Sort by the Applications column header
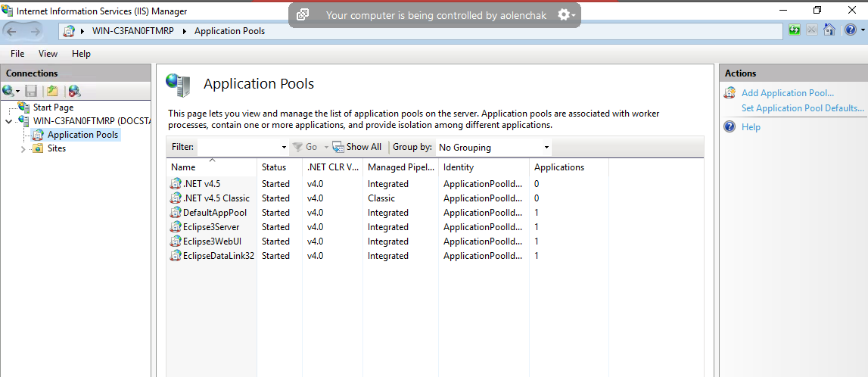The width and height of the screenshot is (868, 377). (x=568, y=167)
